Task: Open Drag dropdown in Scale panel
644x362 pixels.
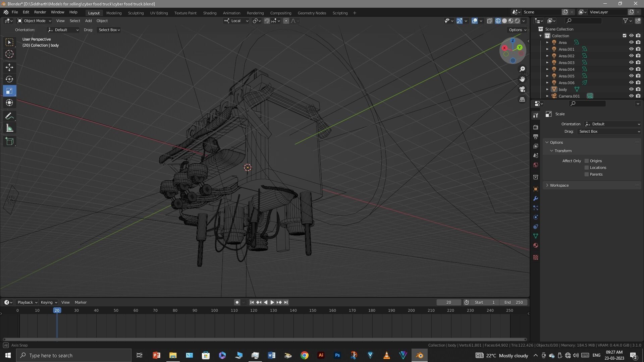Action: click(x=609, y=131)
